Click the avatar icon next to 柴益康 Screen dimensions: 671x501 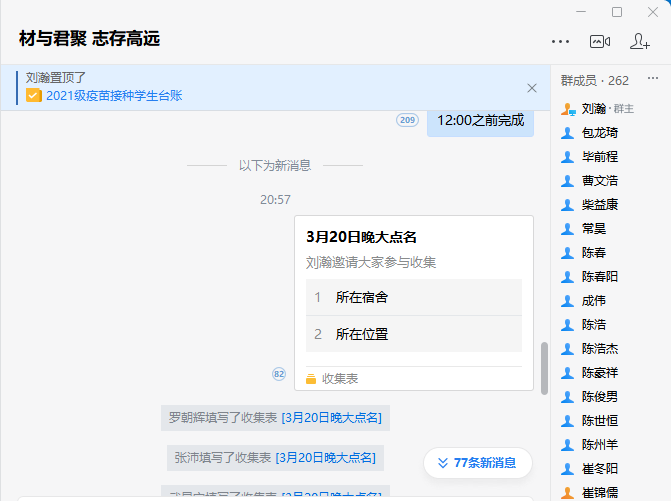point(567,205)
